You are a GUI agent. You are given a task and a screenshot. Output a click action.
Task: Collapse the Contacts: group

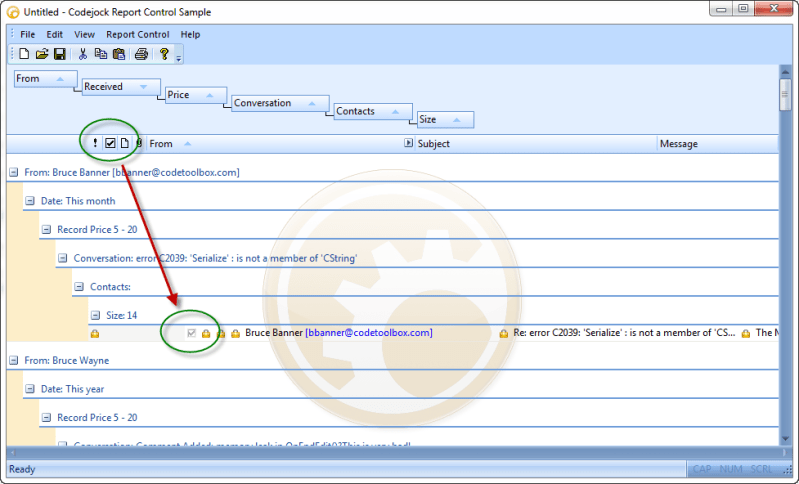tap(79, 287)
